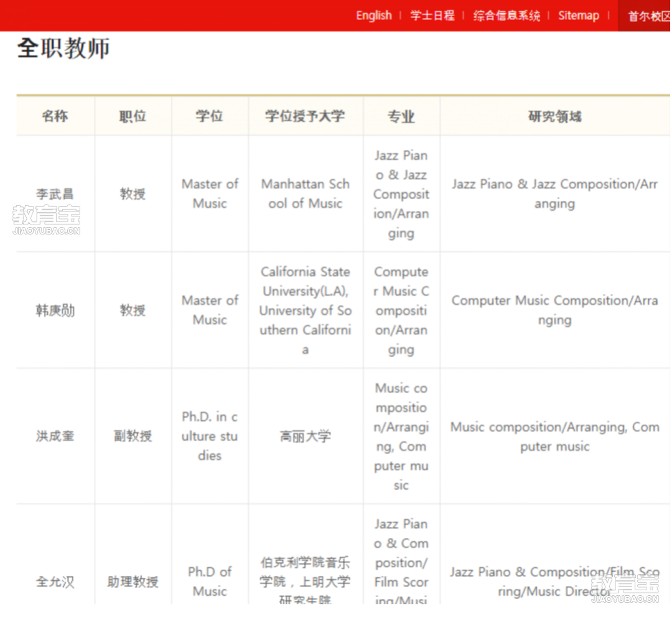672x617 pixels.
Task: Click the 名称 column header
Action: (x=55, y=116)
